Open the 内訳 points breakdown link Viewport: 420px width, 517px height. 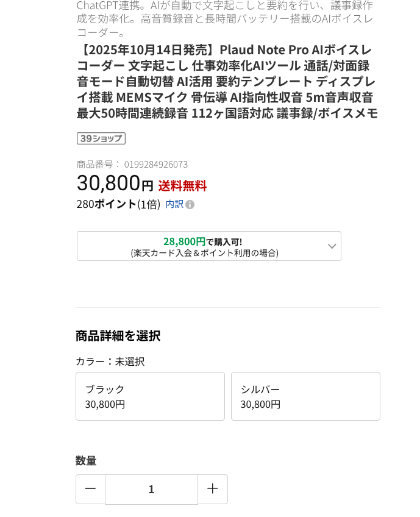(x=174, y=204)
